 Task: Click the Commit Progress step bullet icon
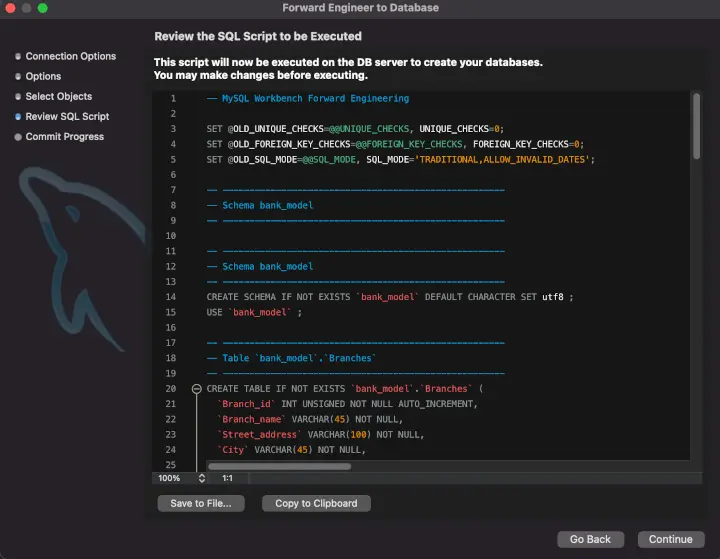click(x=18, y=137)
